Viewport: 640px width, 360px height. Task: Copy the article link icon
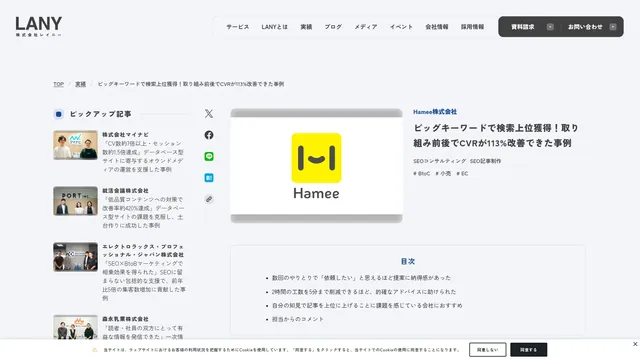click(x=209, y=199)
